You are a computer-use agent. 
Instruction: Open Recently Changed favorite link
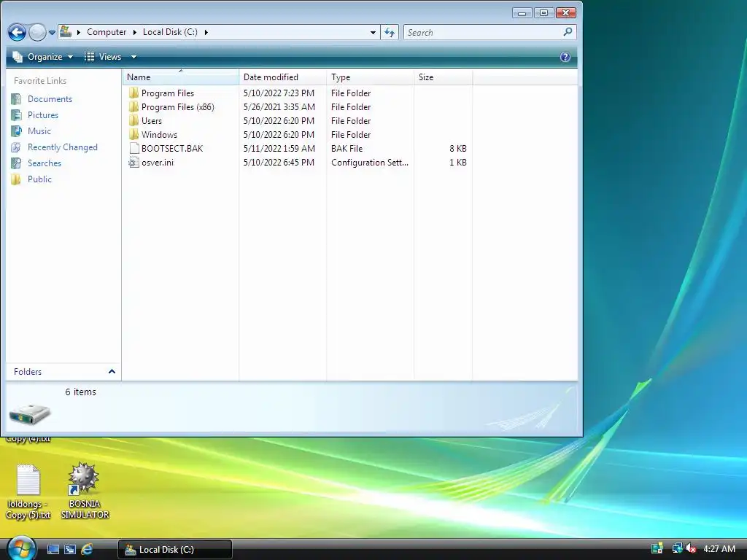[63, 147]
